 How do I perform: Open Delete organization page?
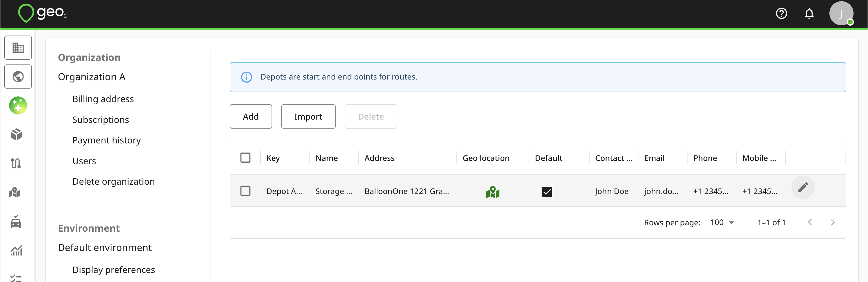click(x=114, y=182)
